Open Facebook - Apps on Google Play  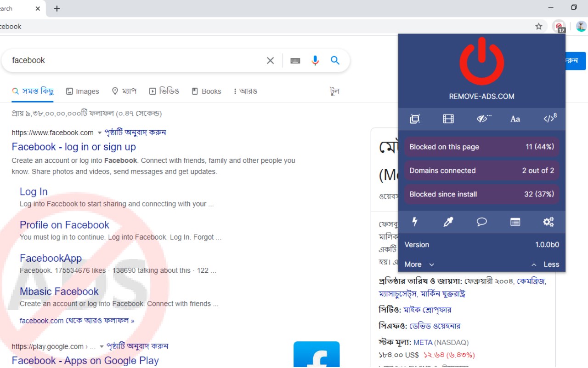[x=85, y=361]
